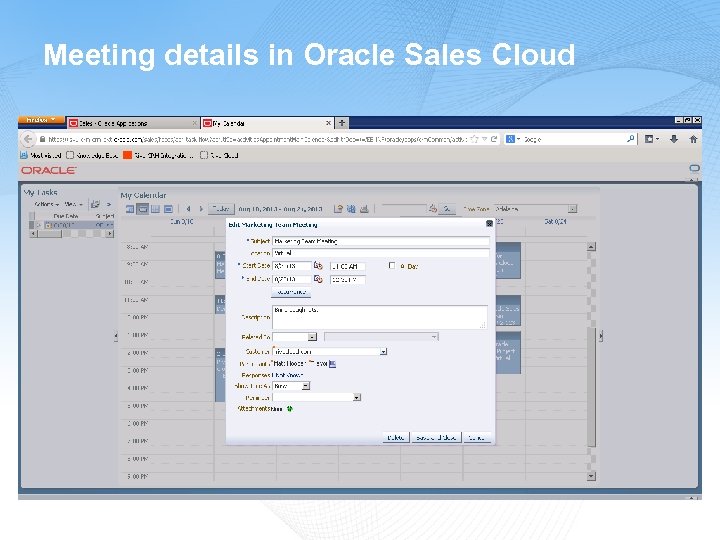
Task: Open a new browser tab
Action: (x=342, y=123)
